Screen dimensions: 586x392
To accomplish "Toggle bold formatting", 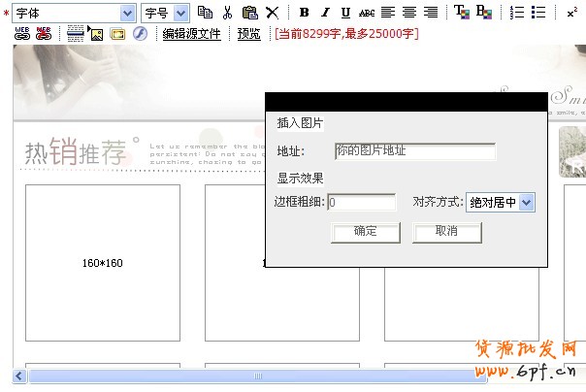I will pyautogui.click(x=304, y=13).
